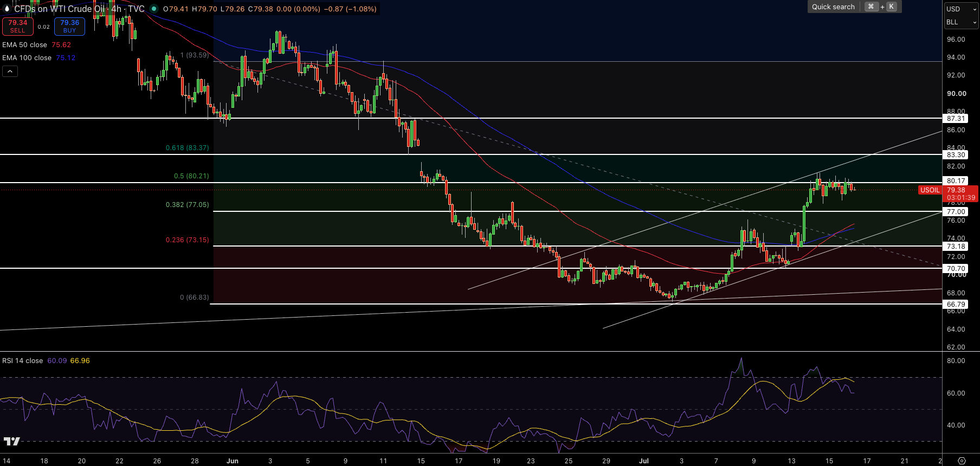Image resolution: width=980 pixels, height=466 pixels.
Task: Click the 80.17 price level label
Action: (956, 181)
